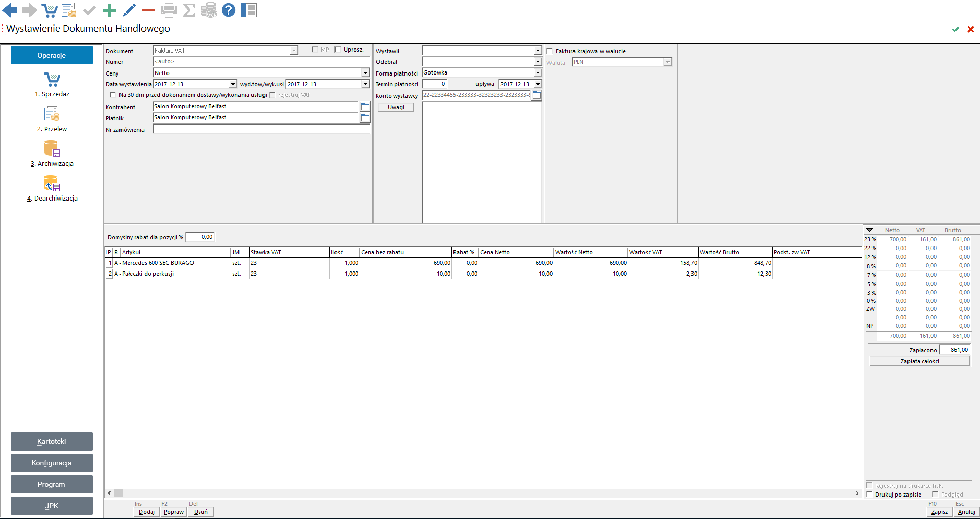The width and height of the screenshot is (980, 519).
Task: Click the green plus add icon
Action: [109, 10]
